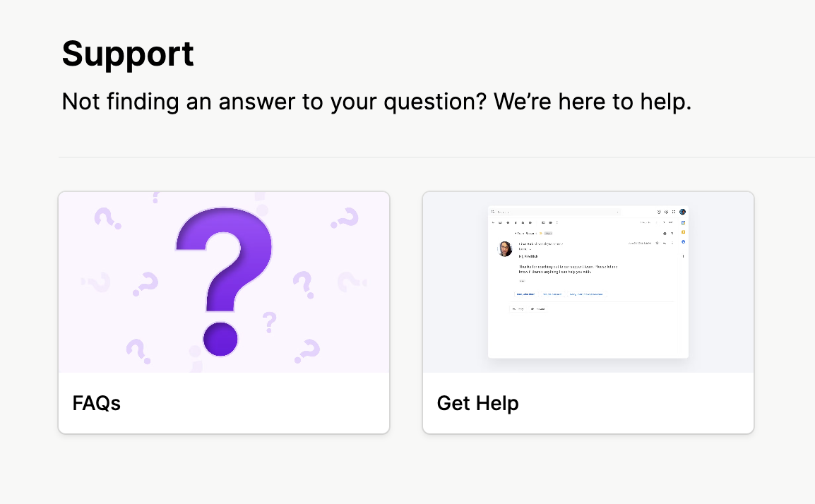The height and width of the screenshot is (504, 815).
Task: Click the print icon in email preview
Action: [665, 233]
